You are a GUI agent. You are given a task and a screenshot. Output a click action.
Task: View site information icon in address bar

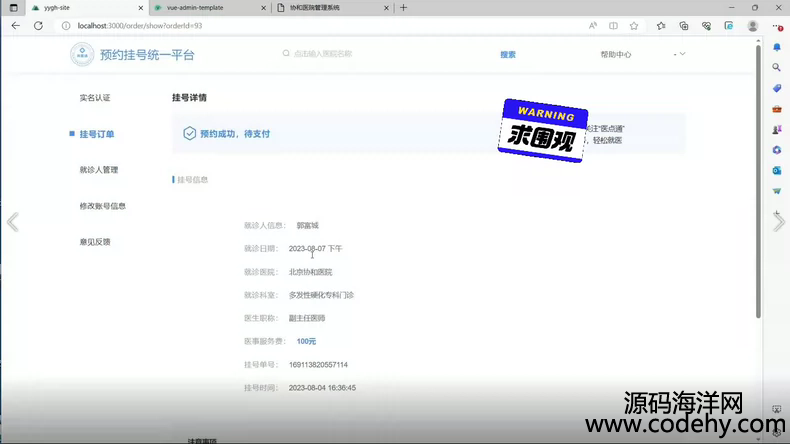(x=66, y=26)
